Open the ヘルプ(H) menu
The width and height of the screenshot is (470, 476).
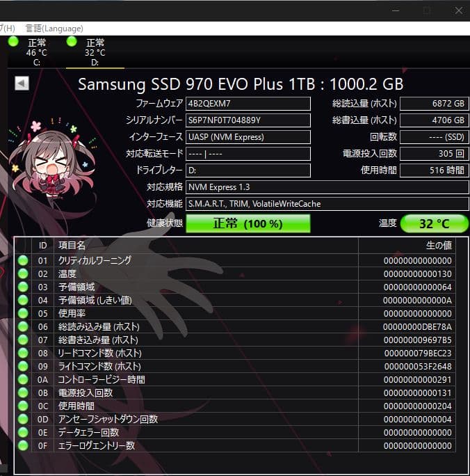click(x=7, y=29)
